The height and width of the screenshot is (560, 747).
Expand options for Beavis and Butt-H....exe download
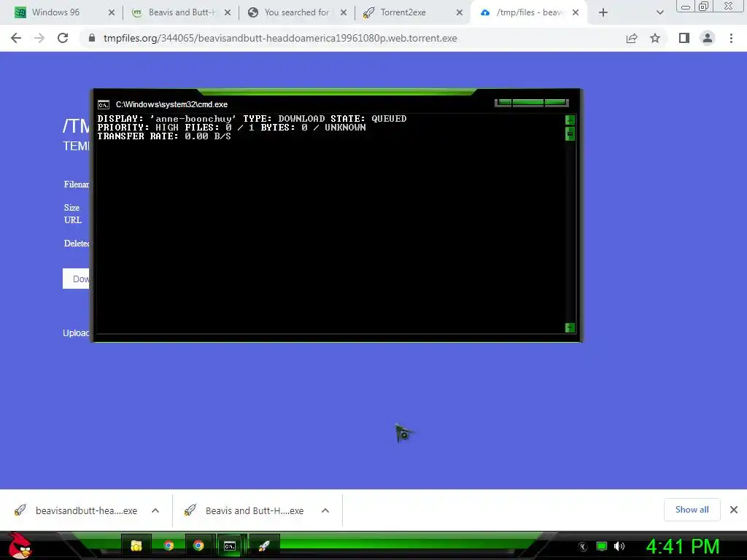(325, 510)
